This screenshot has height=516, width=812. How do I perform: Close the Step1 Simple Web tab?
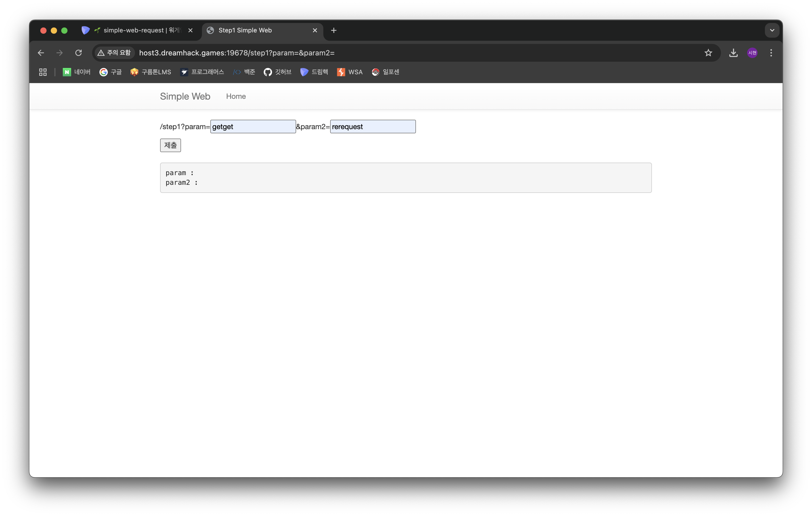[x=315, y=30]
